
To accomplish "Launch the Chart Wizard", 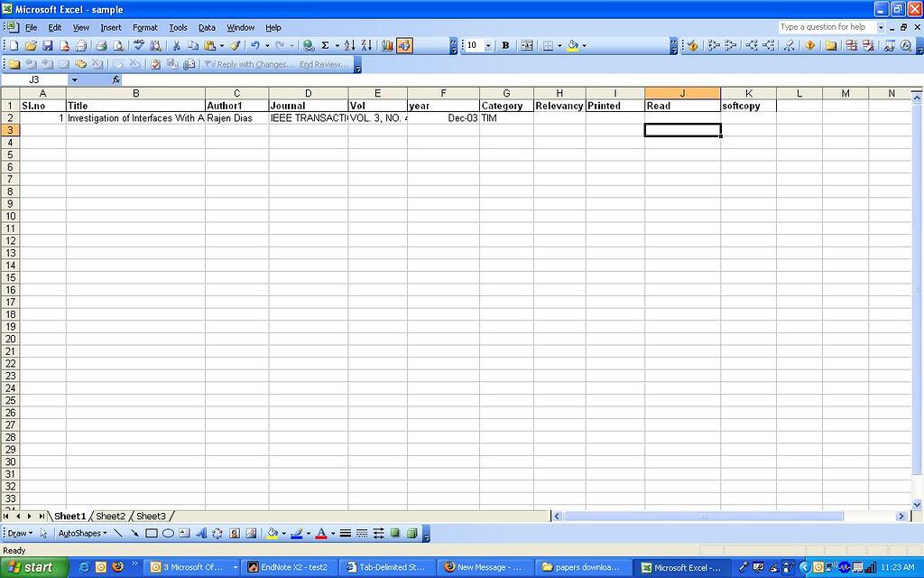I will coord(386,45).
